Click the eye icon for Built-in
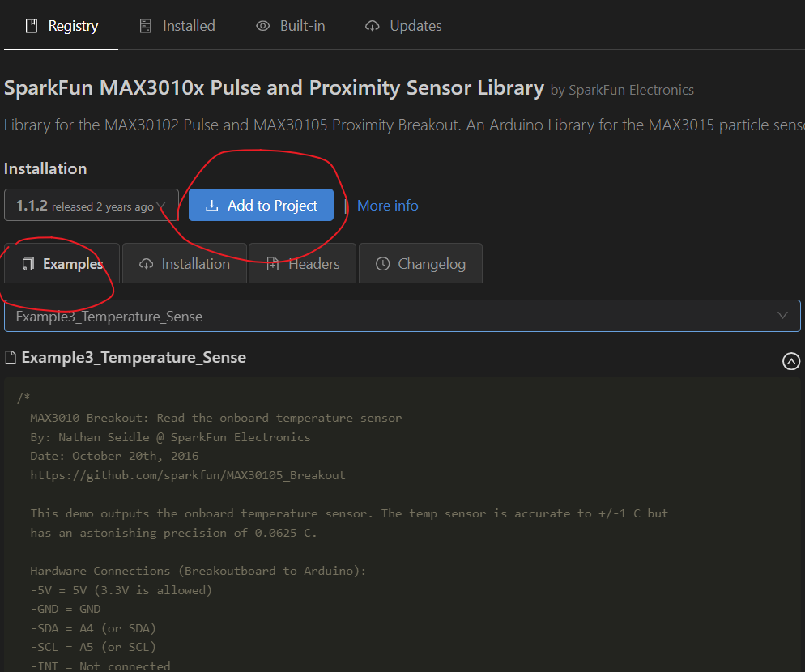Image resolution: width=805 pixels, height=672 pixels. pos(262,26)
